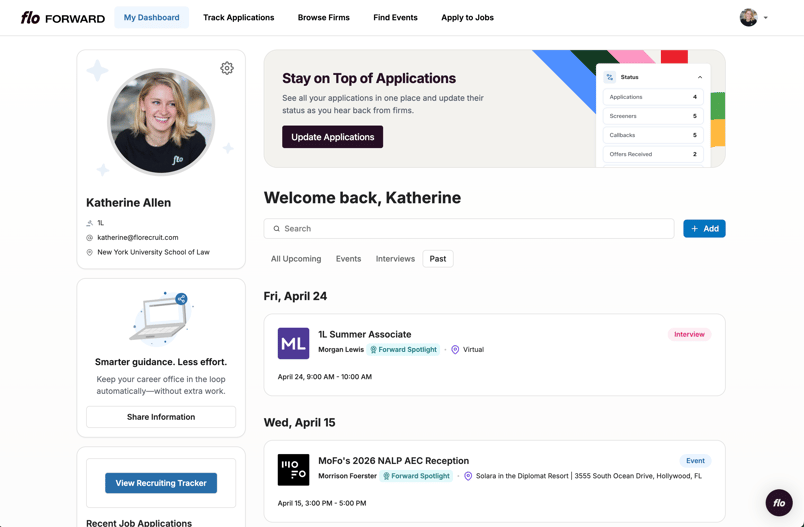804x527 pixels.
Task: Open Browse Firms page
Action: coord(324,17)
